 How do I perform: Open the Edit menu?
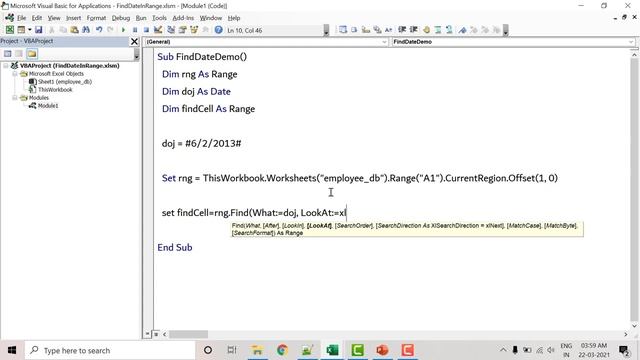pyautogui.click(x=37, y=18)
